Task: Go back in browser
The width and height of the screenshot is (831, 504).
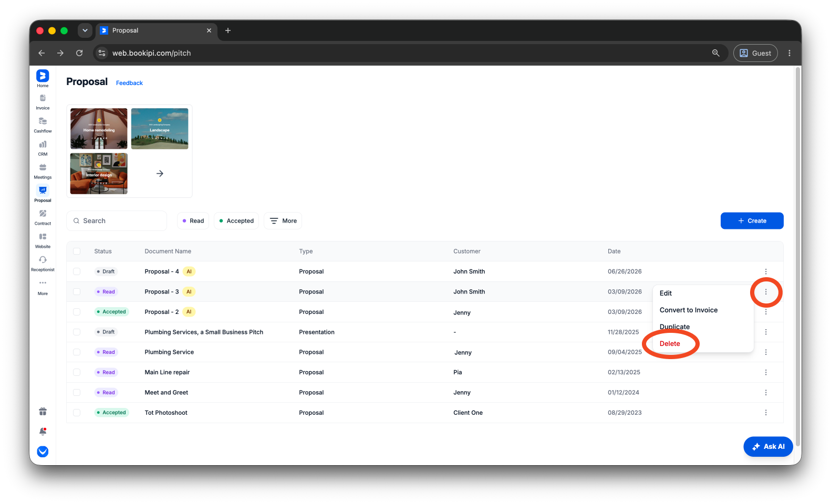Action: pos(41,53)
